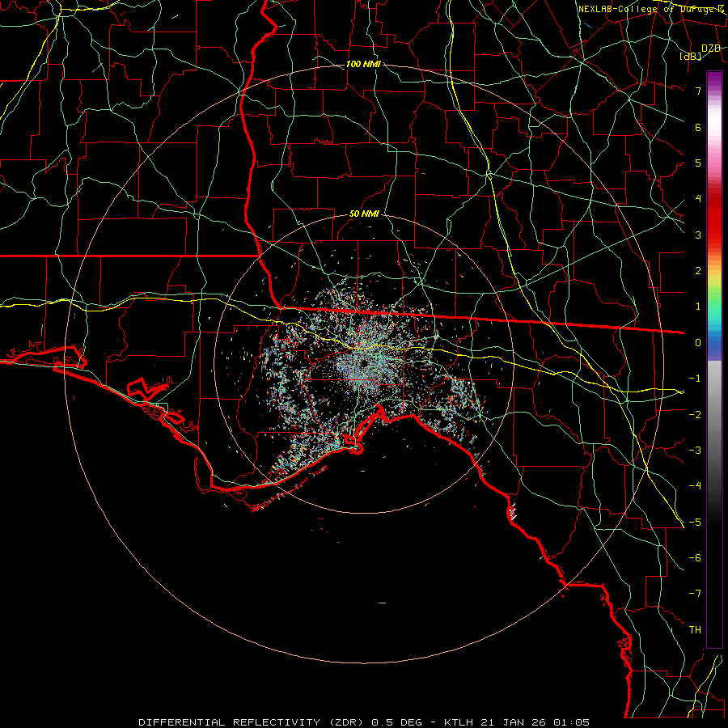Click the 50 NMI range ring label
728x728 pixels.
pos(364,214)
